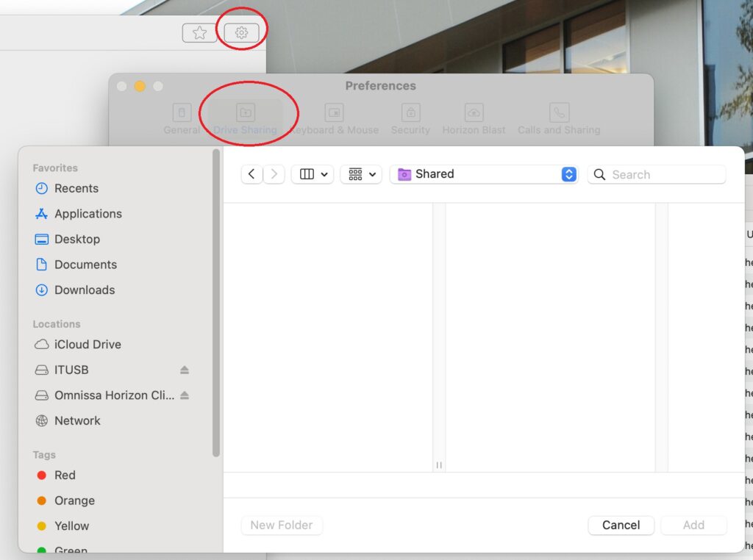Screen dimensions: 753x560
Task: Select the Red tag
Action: 65,475
